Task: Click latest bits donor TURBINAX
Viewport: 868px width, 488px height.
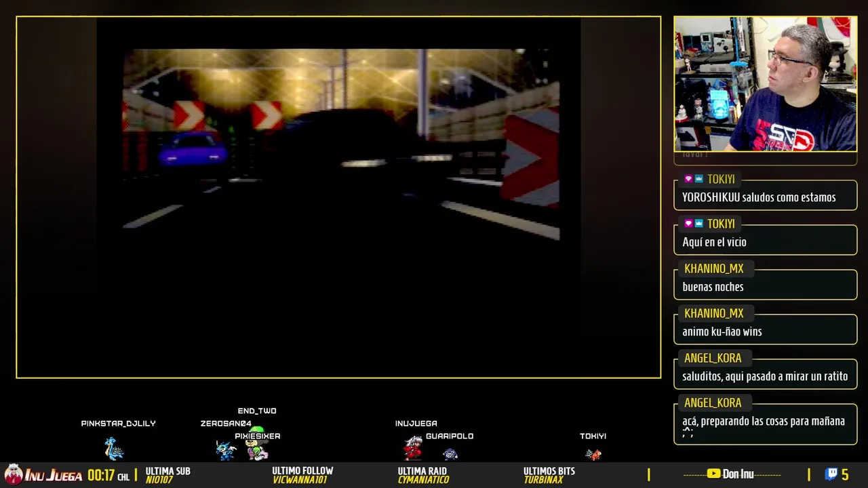Action: click(x=544, y=480)
